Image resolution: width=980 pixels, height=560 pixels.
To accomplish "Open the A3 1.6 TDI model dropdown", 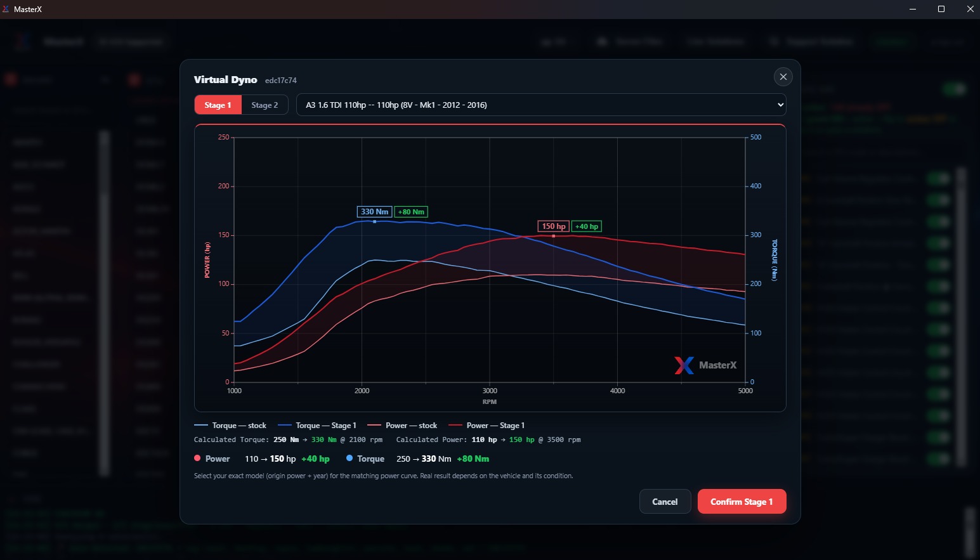I will point(541,105).
